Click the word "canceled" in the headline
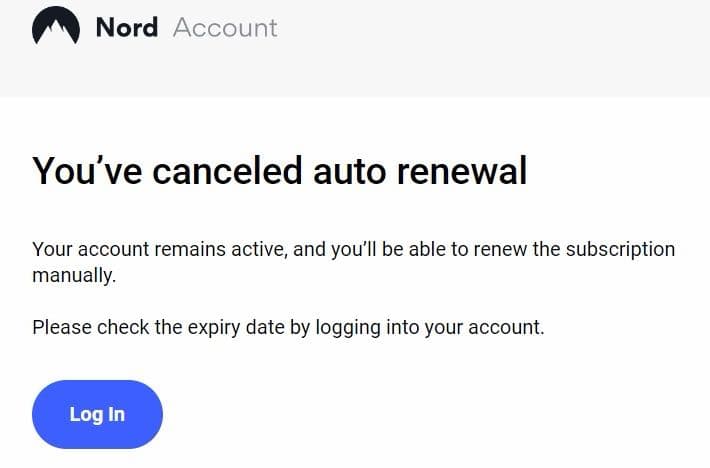The width and height of the screenshot is (710, 468). (227, 171)
